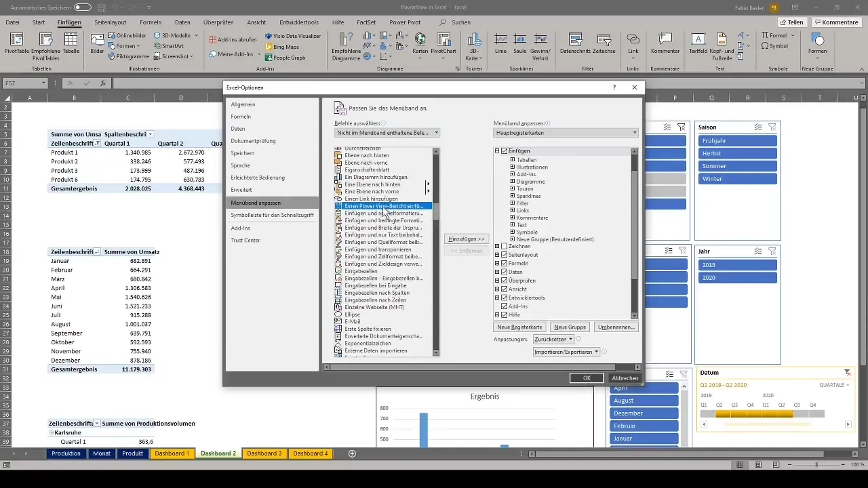
Task: Click the Tabelle icon in the ribbon
Action: (71, 44)
